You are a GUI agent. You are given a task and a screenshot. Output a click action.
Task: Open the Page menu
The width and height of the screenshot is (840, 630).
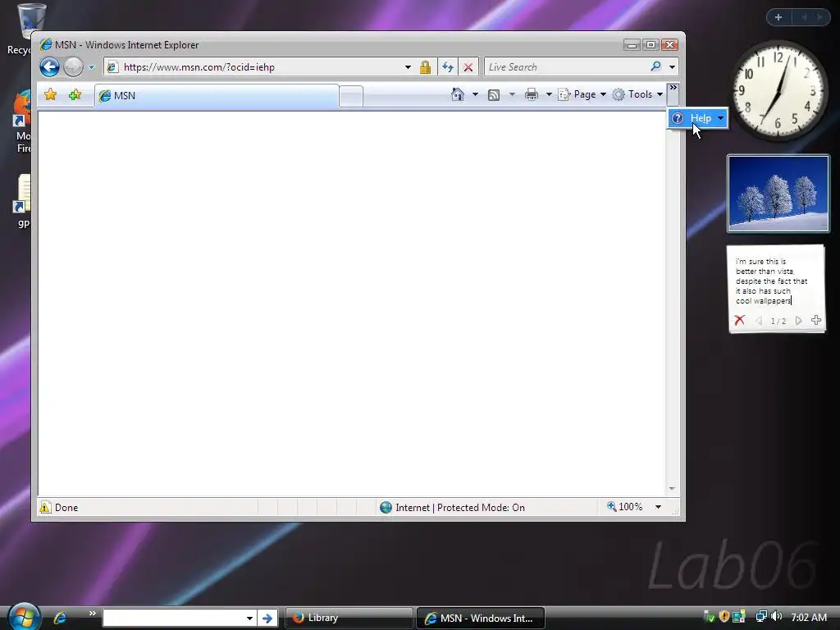[x=582, y=94]
